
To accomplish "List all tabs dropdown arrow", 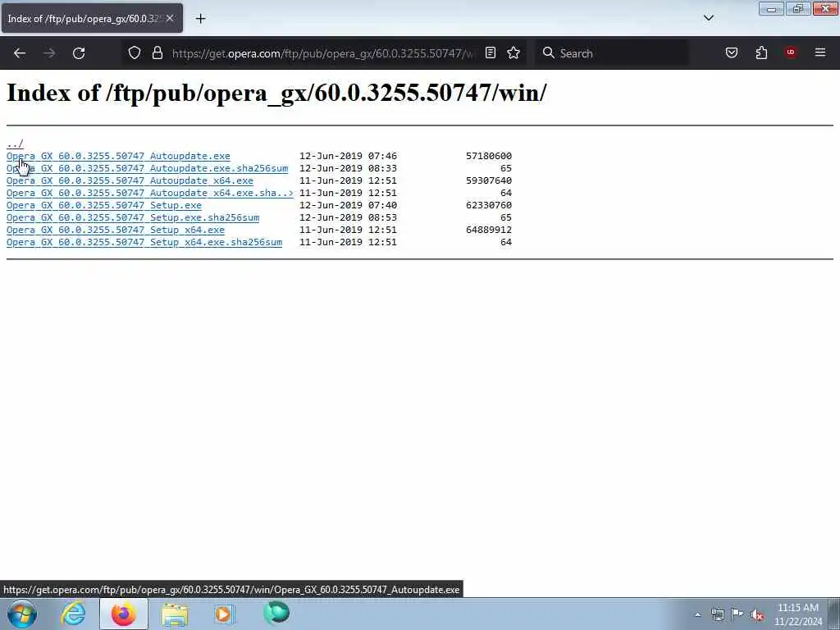I will [709, 18].
